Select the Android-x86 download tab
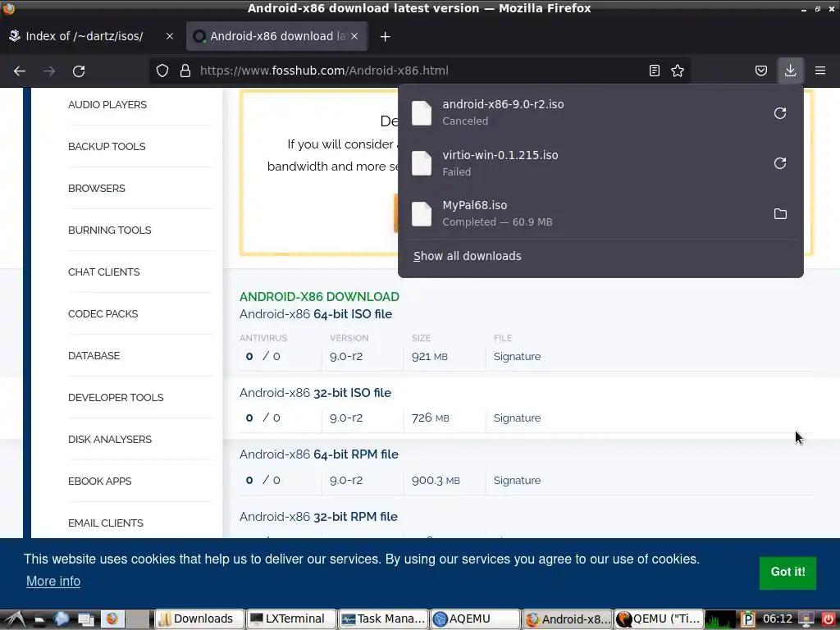Screen dimensions: 840x630 (x=276, y=36)
